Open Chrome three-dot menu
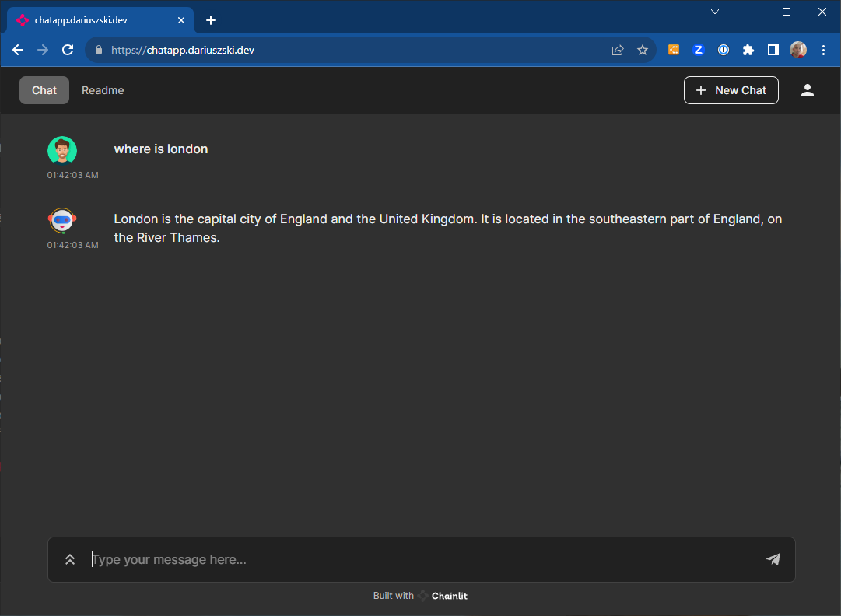 [x=824, y=50]
